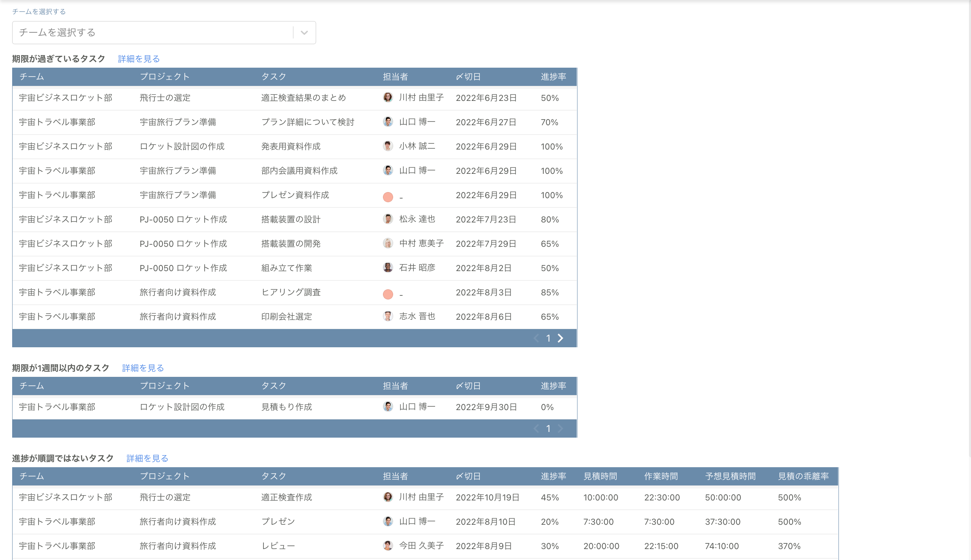
Task: Click inside the team selection input field
Action: [152, 32]
